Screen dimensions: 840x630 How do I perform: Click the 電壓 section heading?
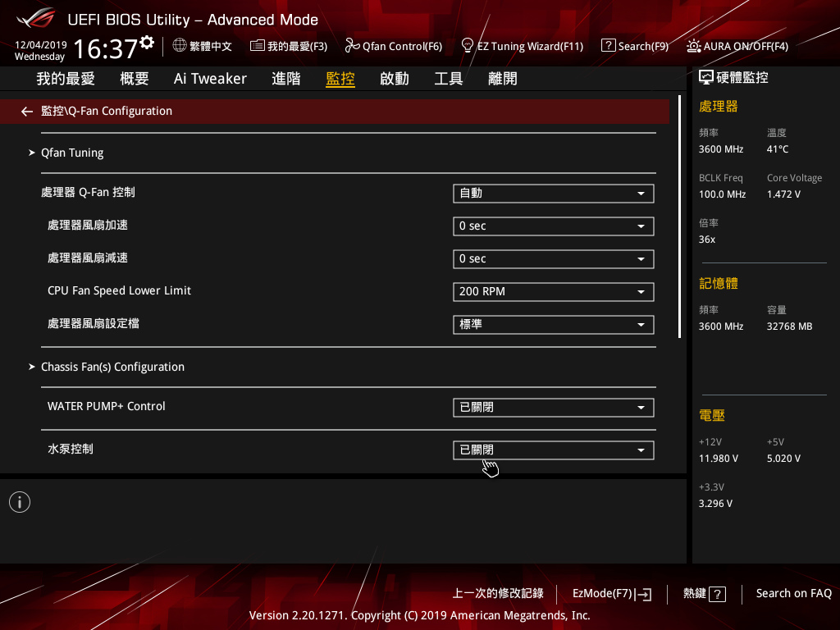[x=712, y=415]
